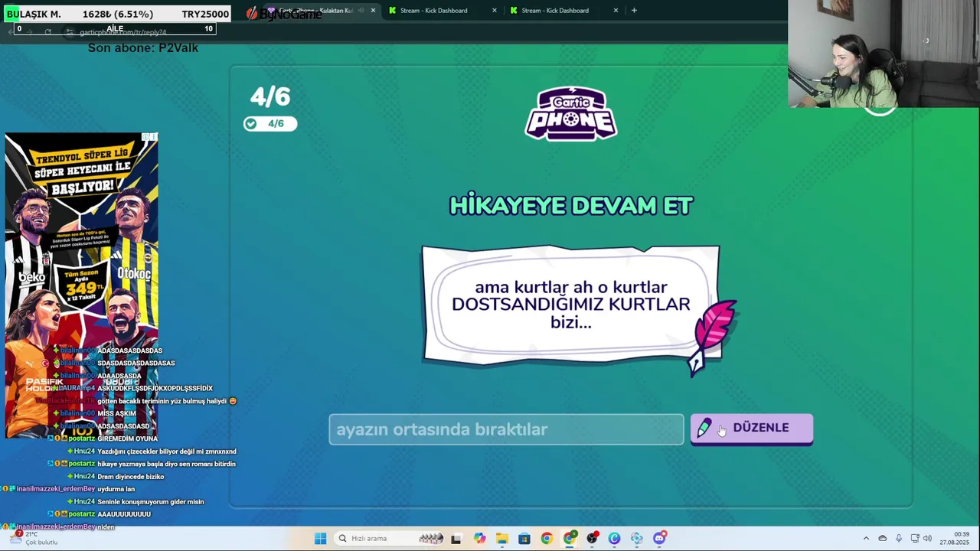980x551 pixels.
Task: Open Task View on the taskbar
Action: click(456, 539)
